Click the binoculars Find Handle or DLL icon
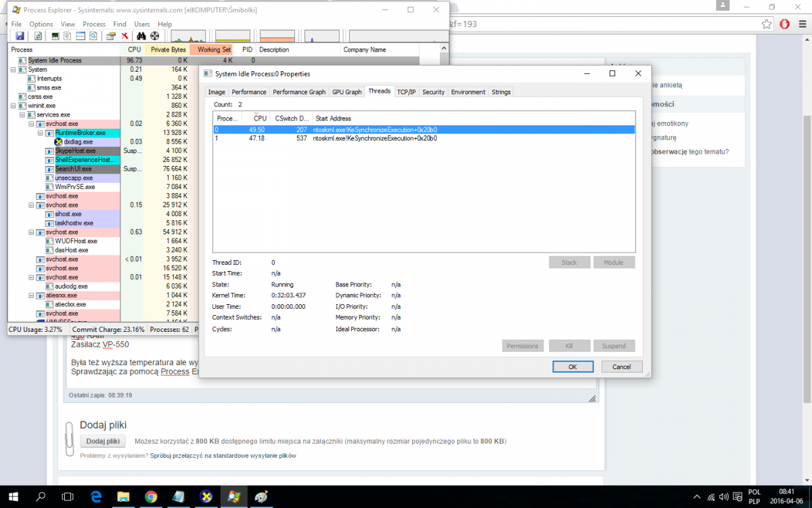812x508 pixels. point(142,36)
